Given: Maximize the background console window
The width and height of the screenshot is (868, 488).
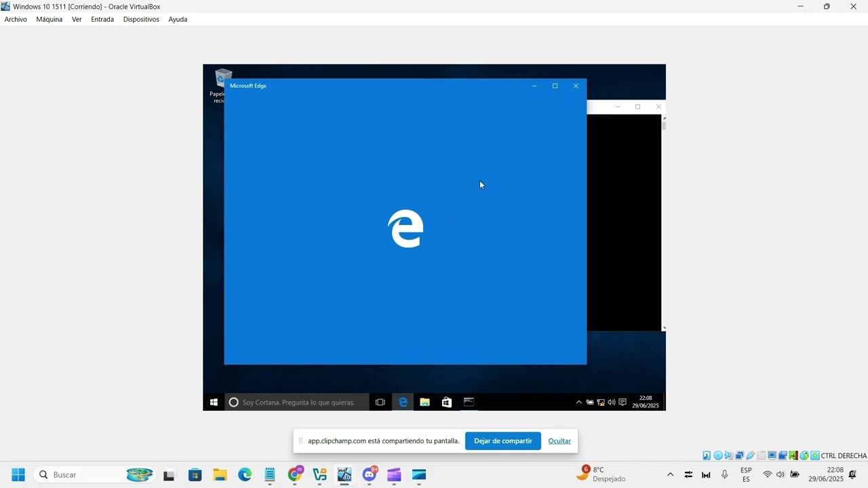Looking at the screenshot, I should 637,106.
